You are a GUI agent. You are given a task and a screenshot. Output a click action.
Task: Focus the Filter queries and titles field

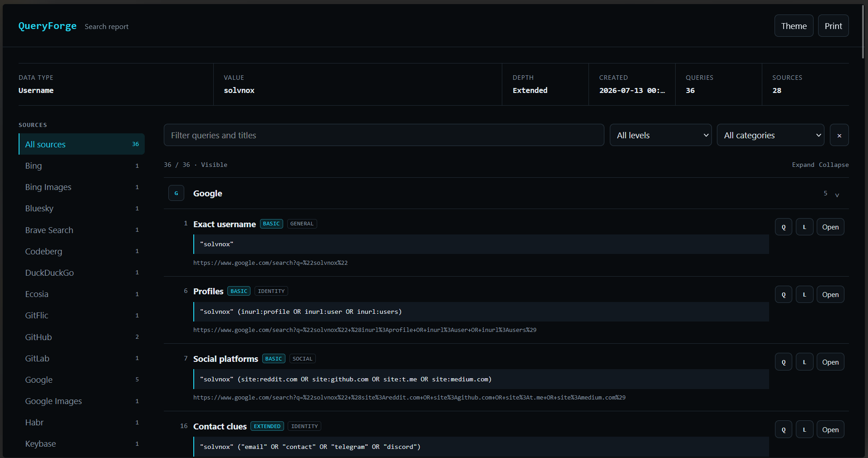pyautogui.click(x=384, y=135)
